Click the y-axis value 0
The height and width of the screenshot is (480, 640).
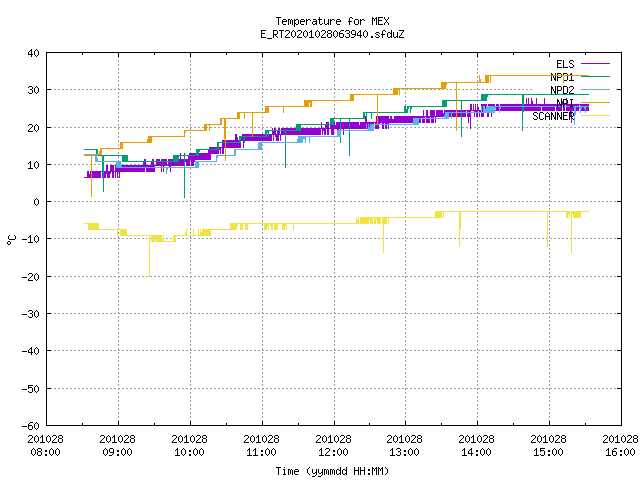37,202
